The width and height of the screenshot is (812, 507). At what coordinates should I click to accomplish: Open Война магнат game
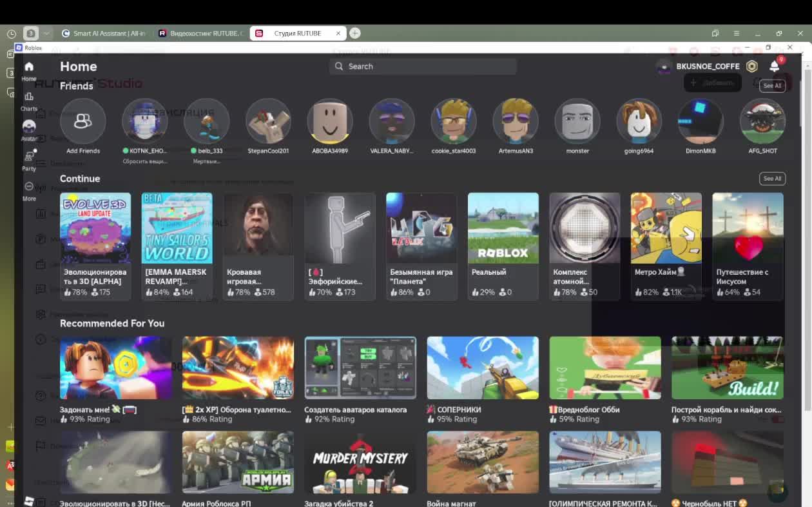483,469
